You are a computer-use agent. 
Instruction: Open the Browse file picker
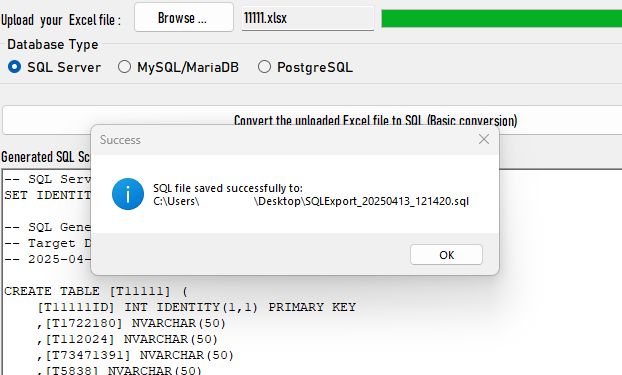(184, 17)
